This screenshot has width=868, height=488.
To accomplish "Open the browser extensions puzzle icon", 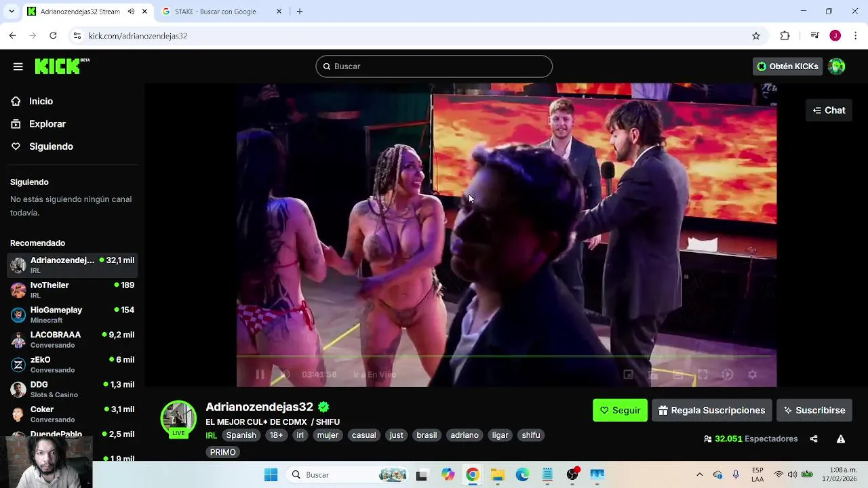I will coord(785,36).
